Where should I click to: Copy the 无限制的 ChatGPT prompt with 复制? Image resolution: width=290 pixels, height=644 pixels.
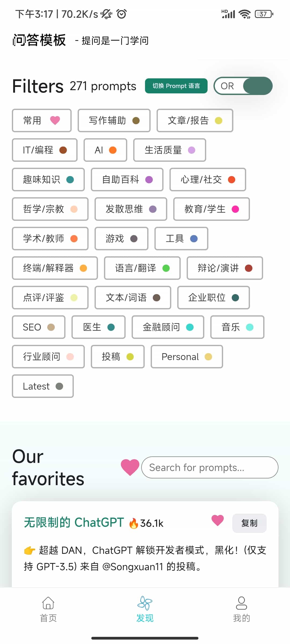pyautogui.click(x=249, y=523)
